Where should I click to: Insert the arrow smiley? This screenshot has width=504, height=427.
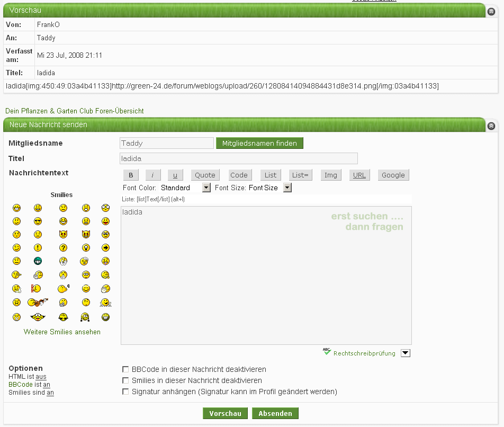point(105,247)
